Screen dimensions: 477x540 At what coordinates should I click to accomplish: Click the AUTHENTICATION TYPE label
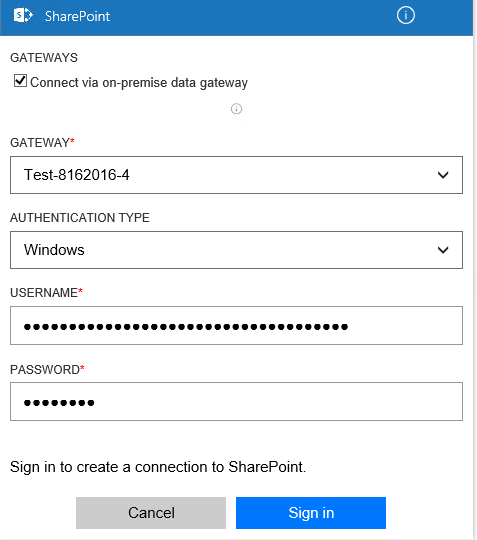coord(80,218)
